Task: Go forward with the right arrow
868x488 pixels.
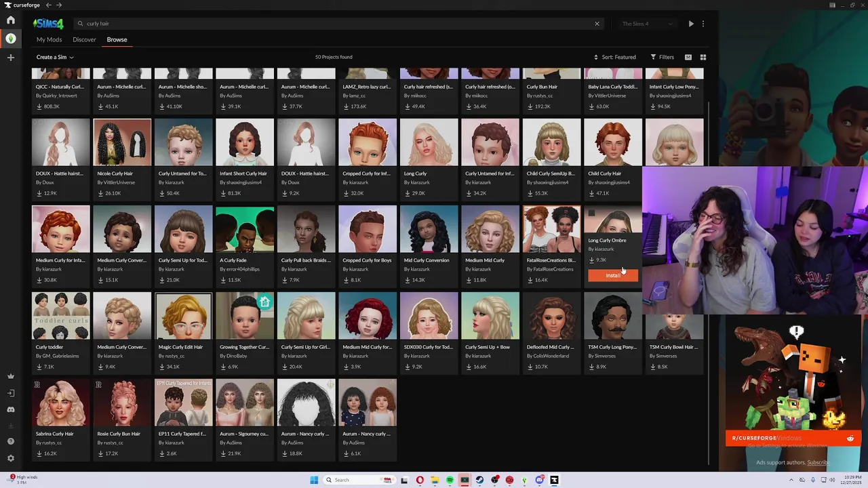Action: point(59,5)
